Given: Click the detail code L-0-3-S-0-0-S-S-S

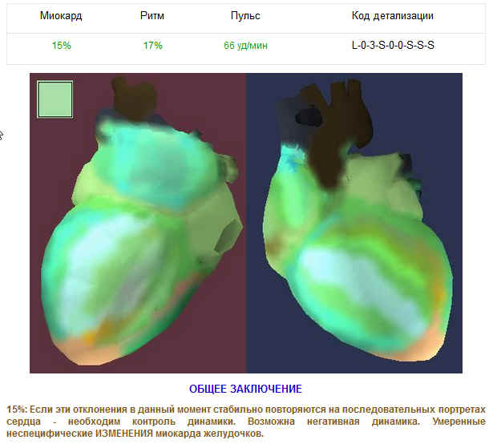Looking at the screenshot, I should click(x=393, y=46).
